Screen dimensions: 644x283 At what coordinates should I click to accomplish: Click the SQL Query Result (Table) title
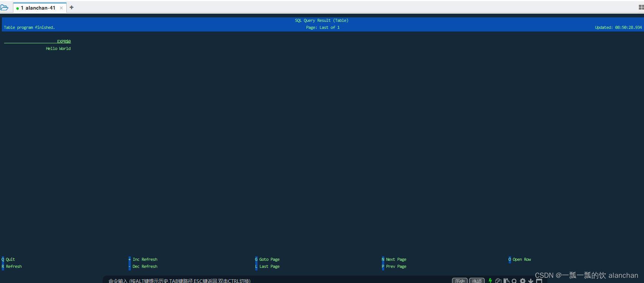point(322,20)
